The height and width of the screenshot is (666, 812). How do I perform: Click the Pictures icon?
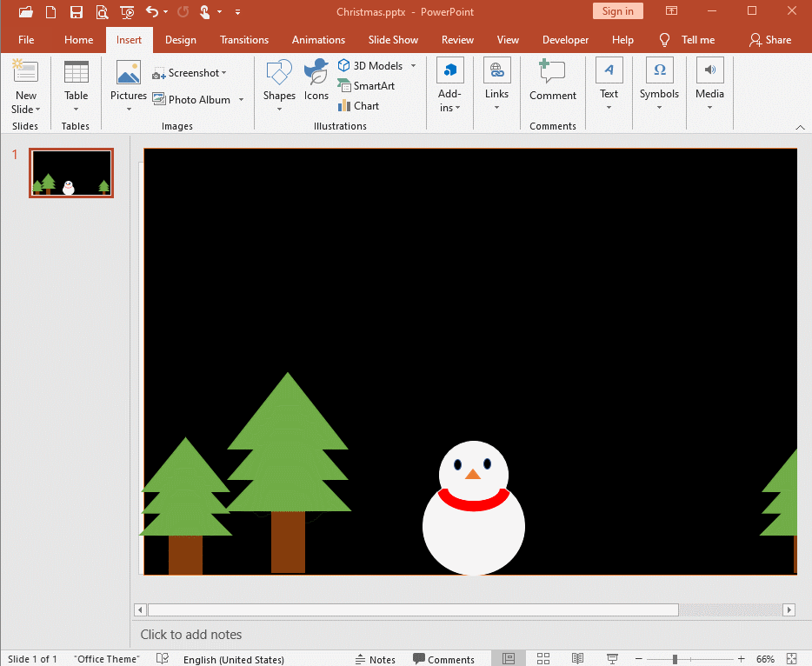129,72
